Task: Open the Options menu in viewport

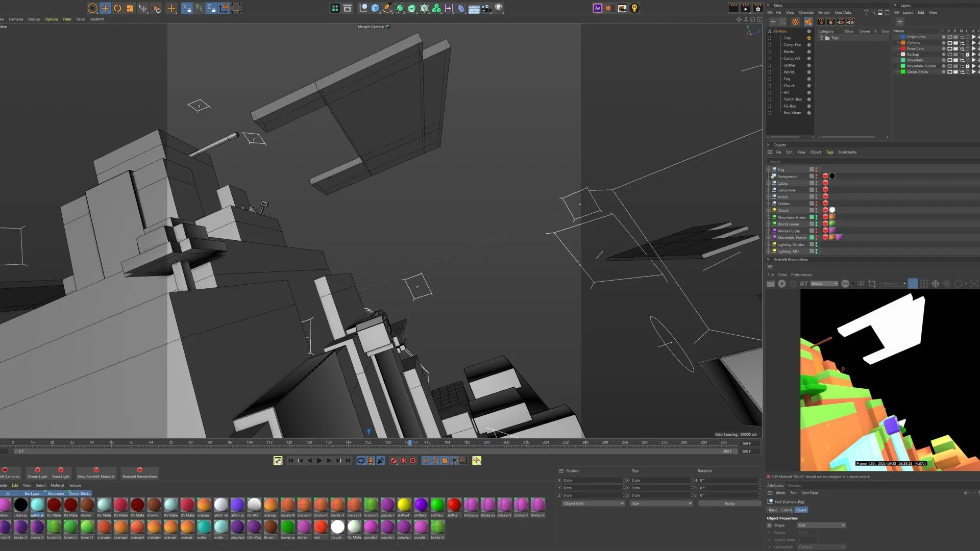Action: coord(52,19)
